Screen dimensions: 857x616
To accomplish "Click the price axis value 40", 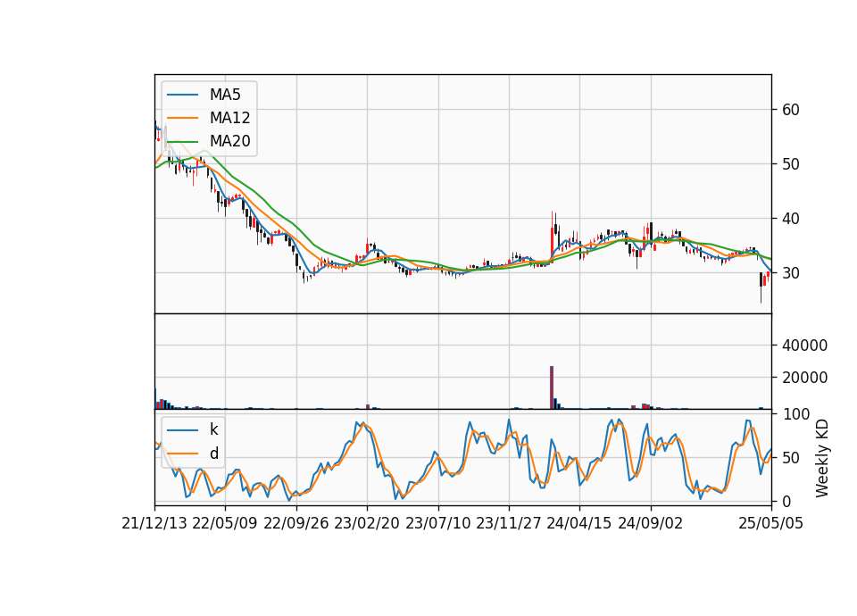I will (791, 219).
